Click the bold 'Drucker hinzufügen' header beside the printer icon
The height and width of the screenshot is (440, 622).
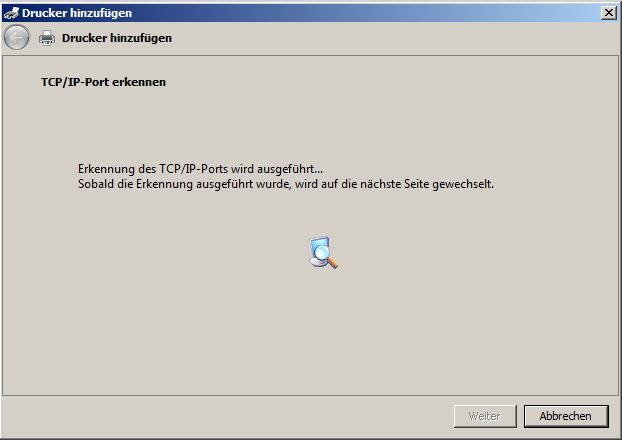pos(117,38)
